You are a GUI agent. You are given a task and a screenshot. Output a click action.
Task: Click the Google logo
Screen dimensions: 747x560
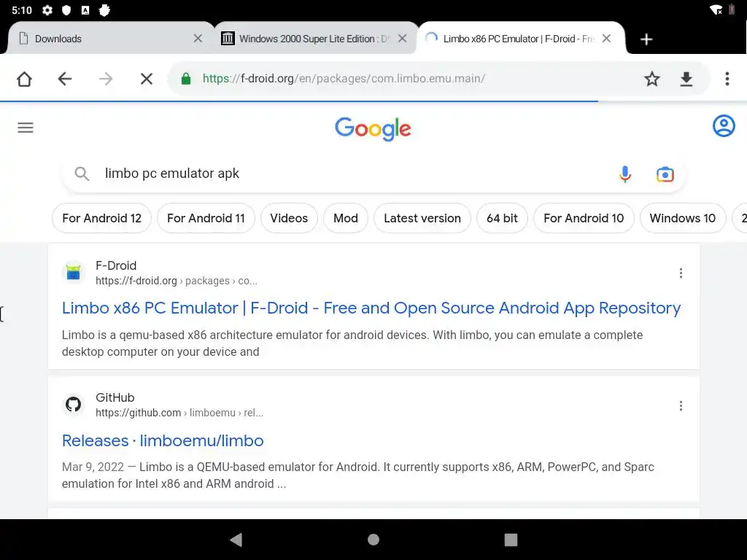coord(373,128)
